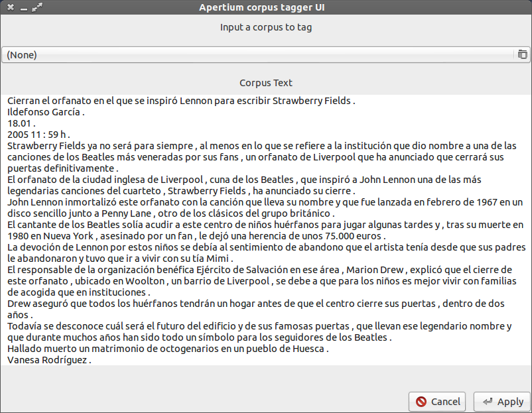Click the "Corpus Text" heading
Screen dimensions: 532x413
[265, 83]
